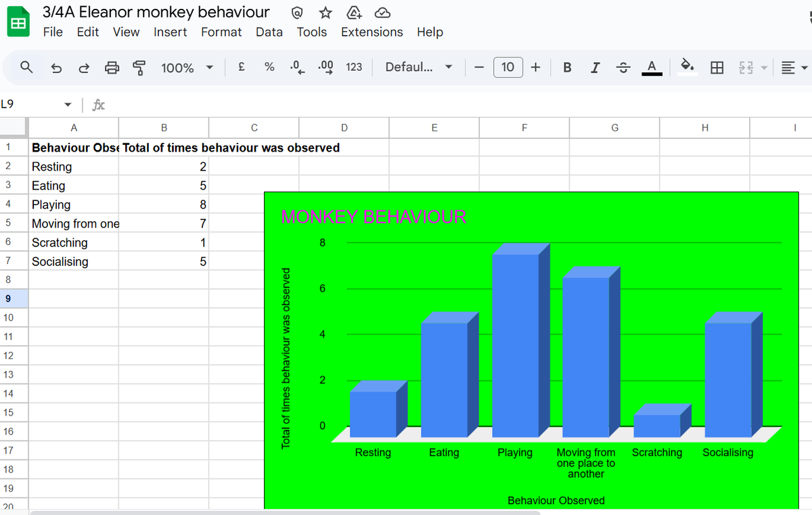Click the undo arrow icon
The image size is (812, 515).
click(57, 68)
